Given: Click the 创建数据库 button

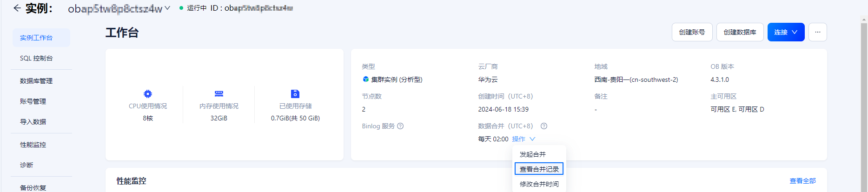Looking at the screenshot, I should 740,32.
